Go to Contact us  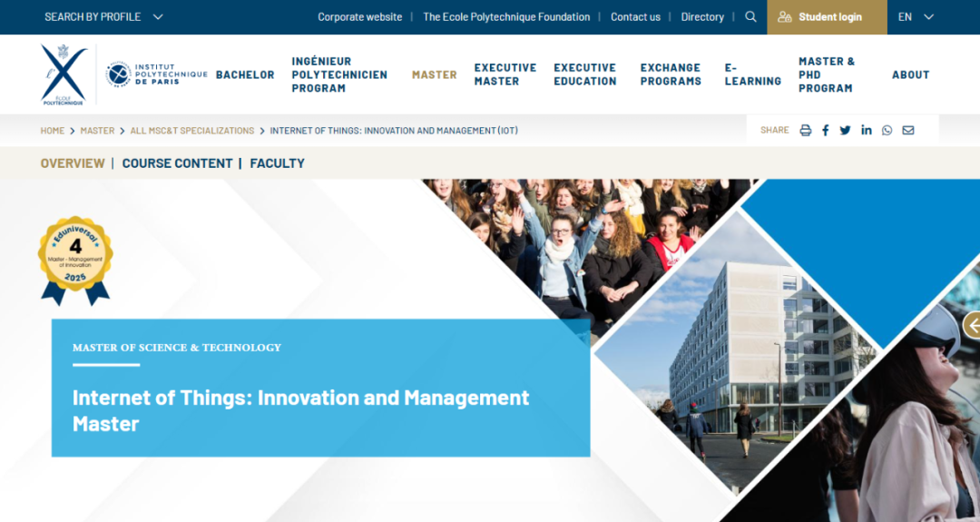point(635,17)
